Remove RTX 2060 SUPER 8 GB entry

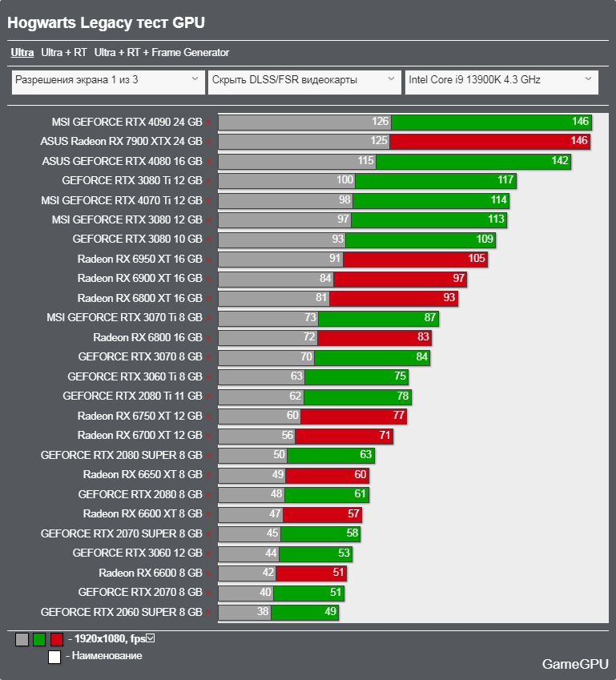click(208, 613)
